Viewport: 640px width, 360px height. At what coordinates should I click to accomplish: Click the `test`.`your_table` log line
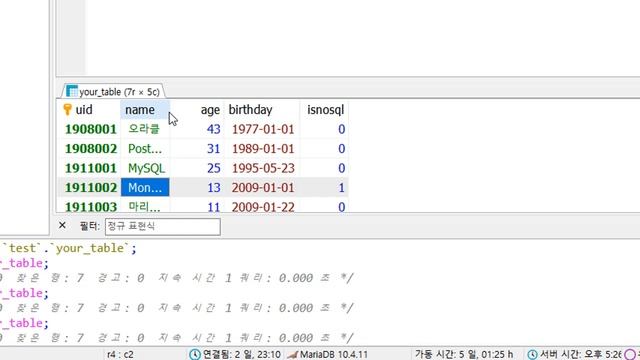(x=69, y=248)
